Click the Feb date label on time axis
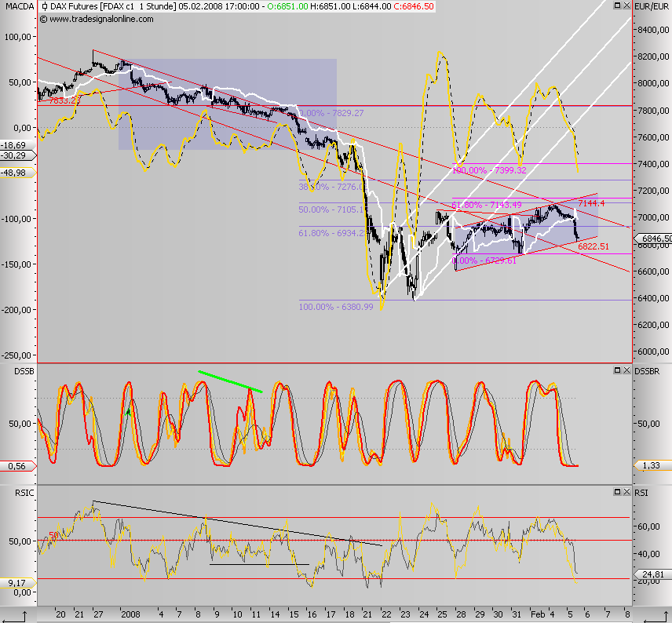672x623 pixels. click(538, 614)
